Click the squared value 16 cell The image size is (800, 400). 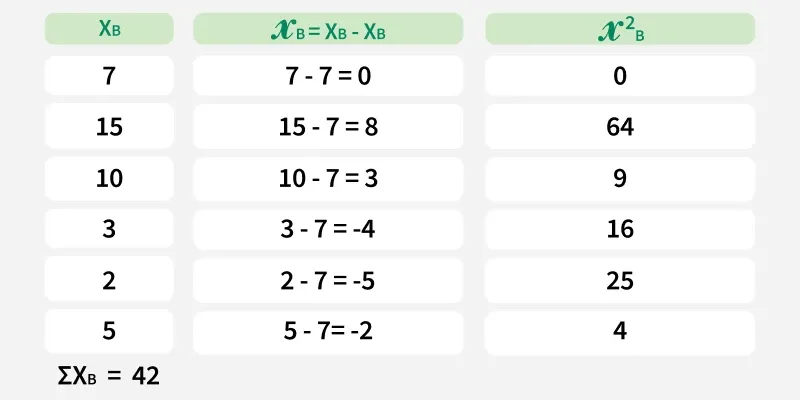coord(620,229)
